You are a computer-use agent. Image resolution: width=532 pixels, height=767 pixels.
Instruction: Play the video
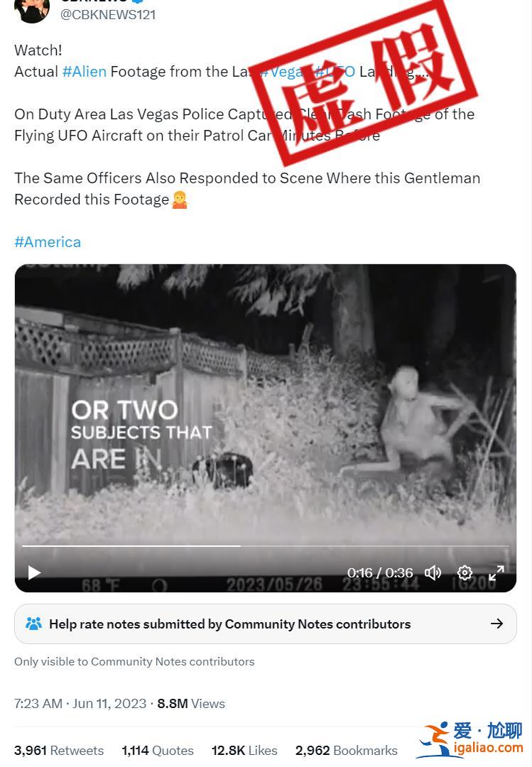[x=34, y=572]
